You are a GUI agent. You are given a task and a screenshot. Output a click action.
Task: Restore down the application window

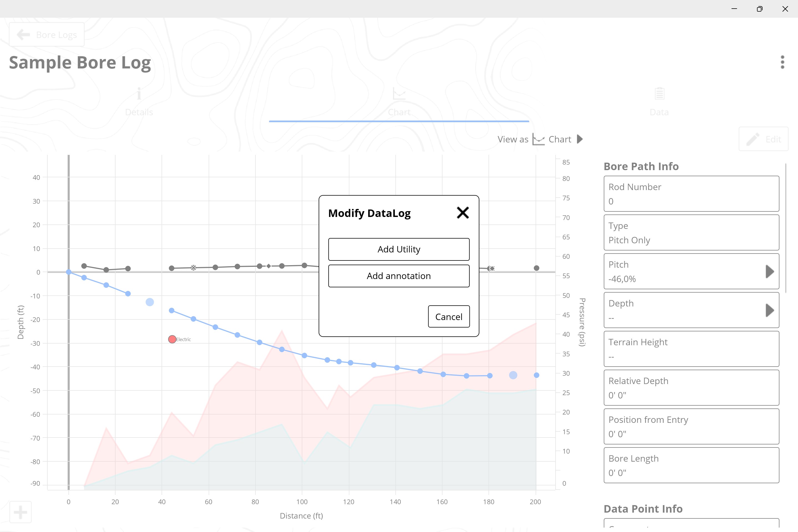pyautogui.click(x=760, y=9)
